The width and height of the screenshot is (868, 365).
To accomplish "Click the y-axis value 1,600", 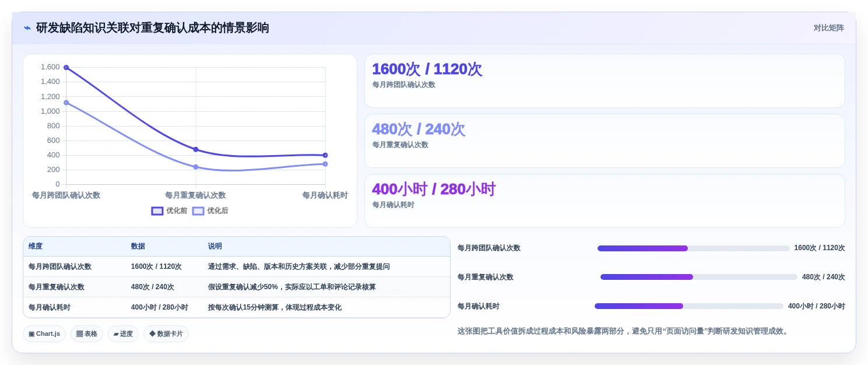I will click(x=50, y=67).
